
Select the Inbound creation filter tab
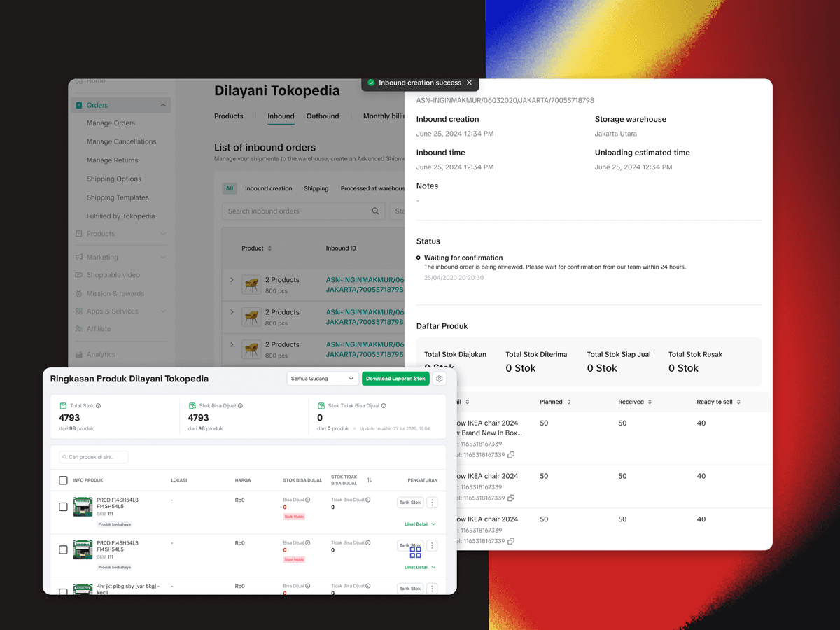point(269,188)
